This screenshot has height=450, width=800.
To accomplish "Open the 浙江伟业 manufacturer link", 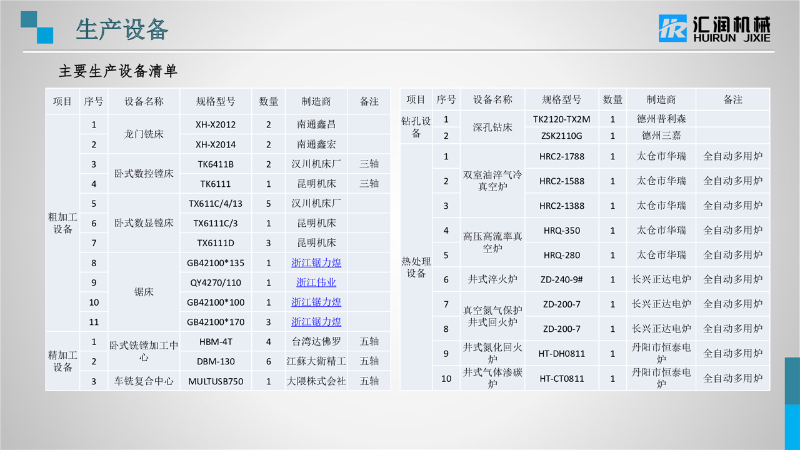I will 316,282.
